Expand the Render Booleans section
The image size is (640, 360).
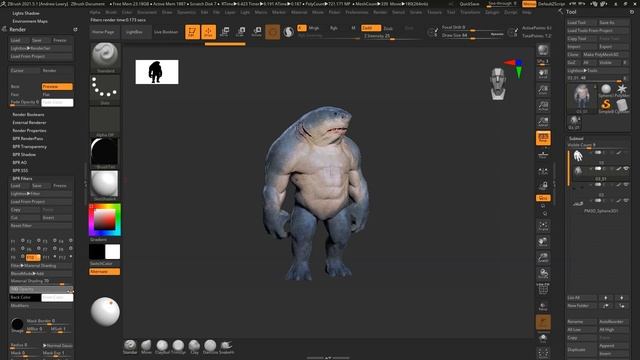[x=28, y=115]
